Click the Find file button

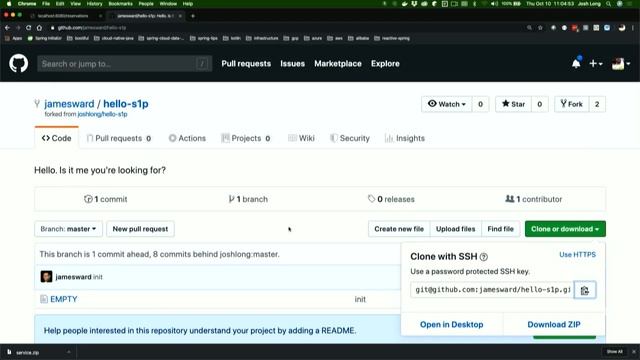pos(500,229)
